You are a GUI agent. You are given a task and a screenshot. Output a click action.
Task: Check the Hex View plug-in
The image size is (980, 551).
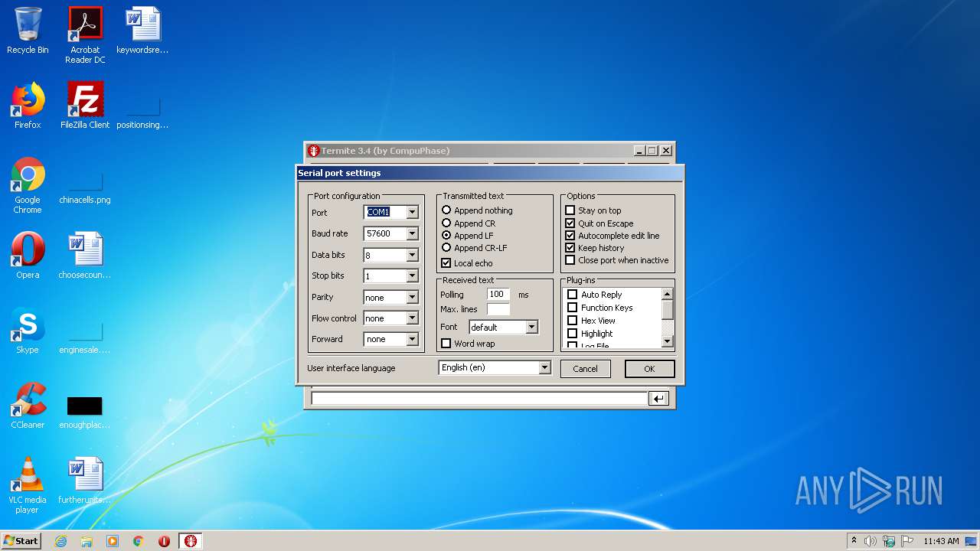(572, 321)
